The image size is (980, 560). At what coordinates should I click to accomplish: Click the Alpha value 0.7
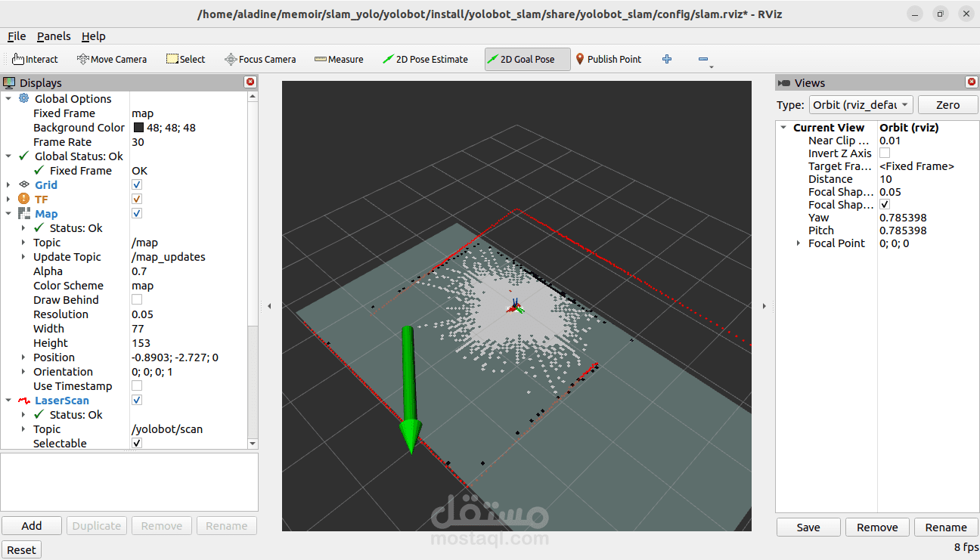139,271
